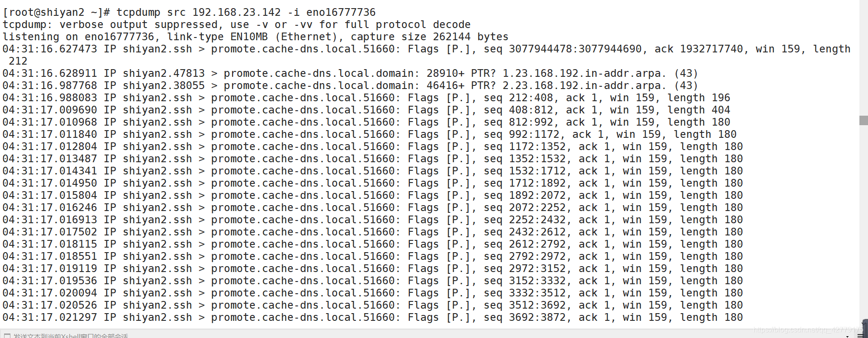
Task: Click the scrollbar track below the thumb
Action: [863, 226]
